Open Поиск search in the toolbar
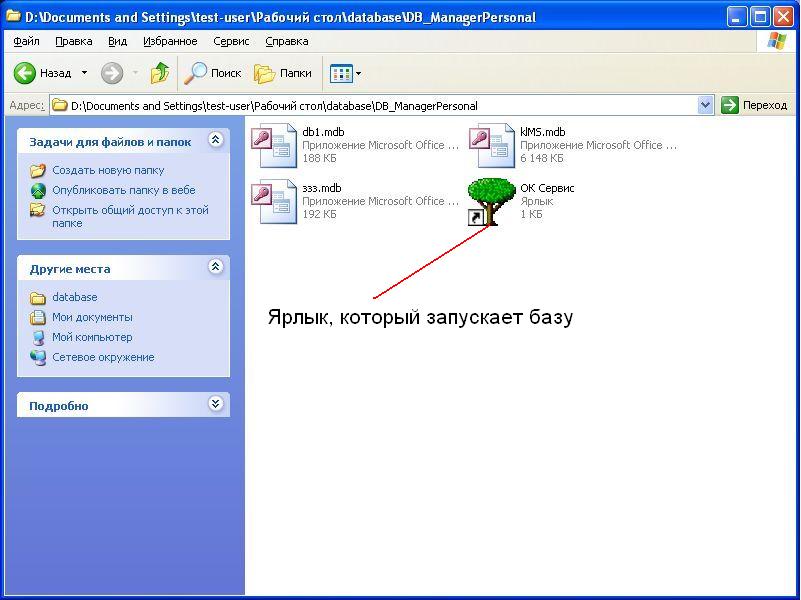Screen dimensions: 801x600 [x=213, y=73]
